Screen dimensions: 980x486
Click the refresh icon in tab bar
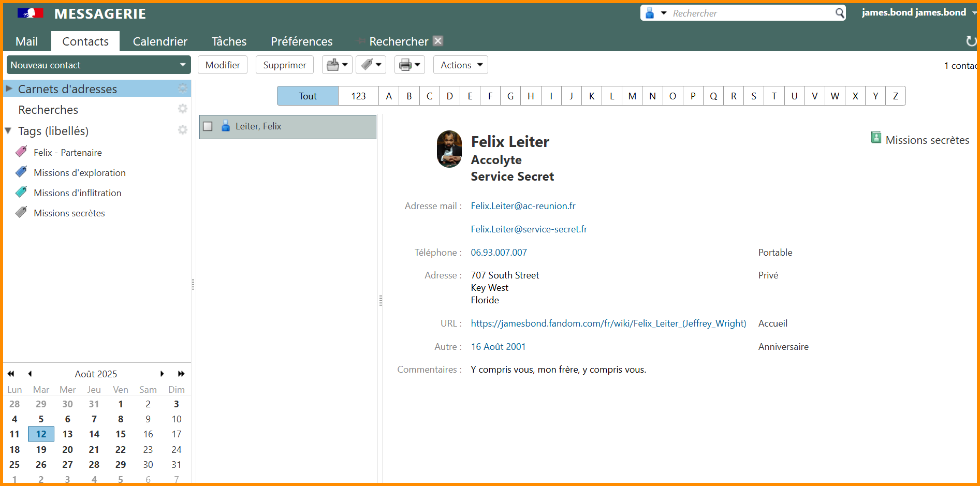point(971,41)
